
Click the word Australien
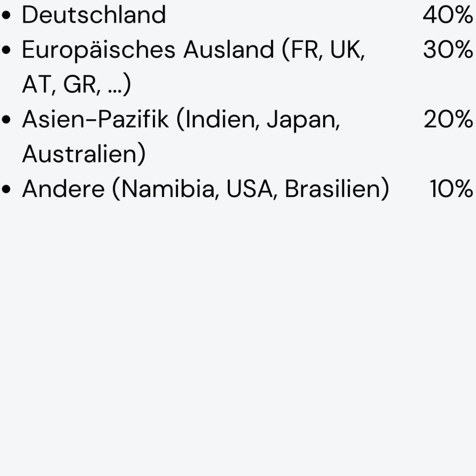(80, 154)
